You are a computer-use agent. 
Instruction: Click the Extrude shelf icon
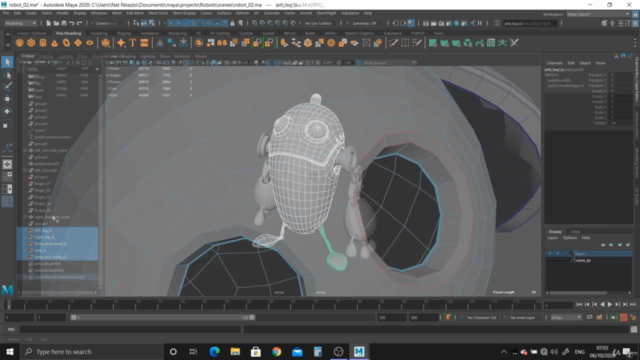point(284,43)
